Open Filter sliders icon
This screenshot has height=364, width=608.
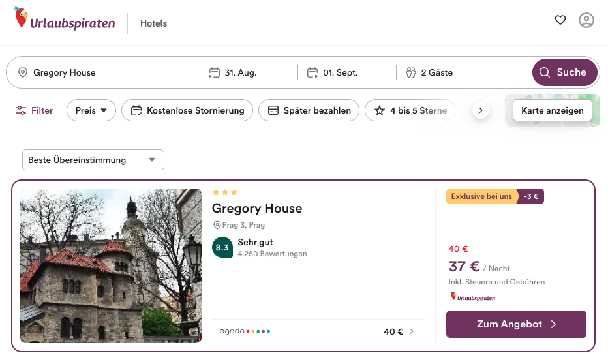pyautogui.click(x=22, y=110)
